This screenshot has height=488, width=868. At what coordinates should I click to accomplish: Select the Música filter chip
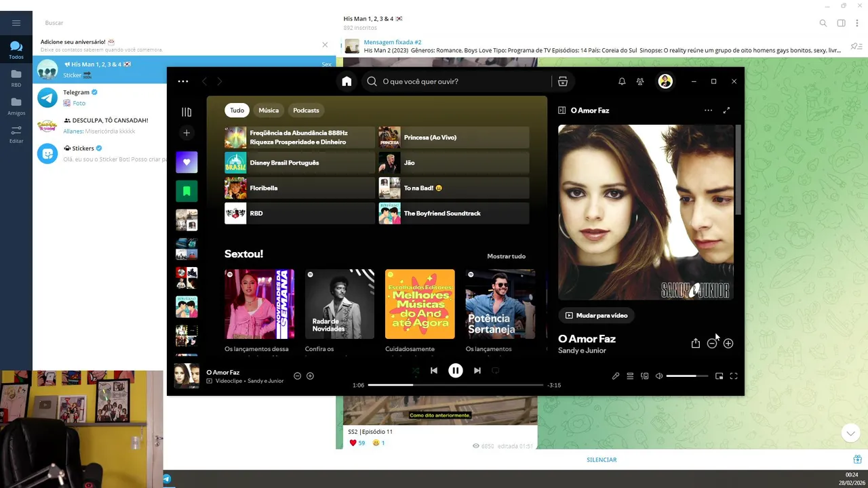click(x=269, y=110)
